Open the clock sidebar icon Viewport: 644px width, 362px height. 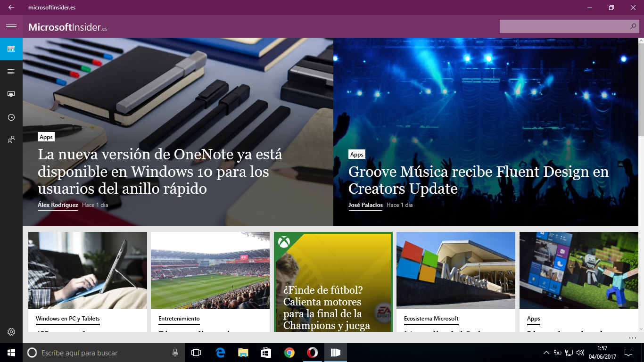click(x=11, y=117)
